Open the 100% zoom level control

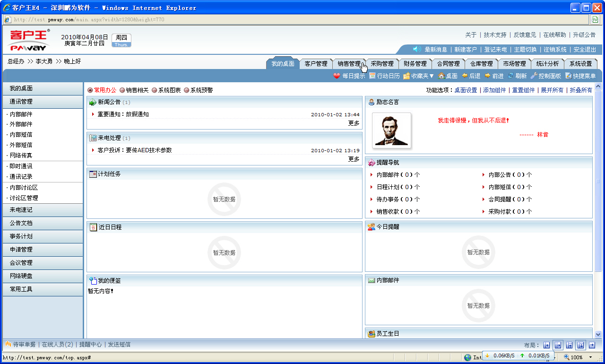point(577,357)
